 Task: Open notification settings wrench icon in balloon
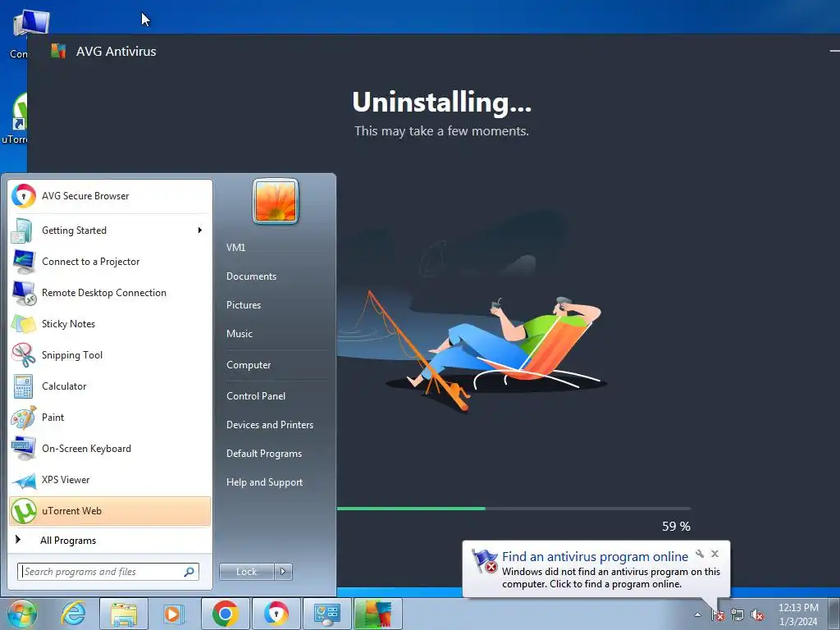tap(700, 554)
